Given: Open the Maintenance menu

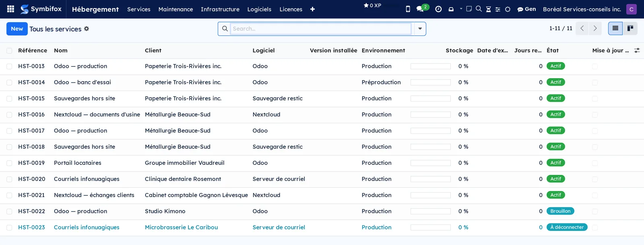Looking at the screenshot, I should click(x=175, y=9).
